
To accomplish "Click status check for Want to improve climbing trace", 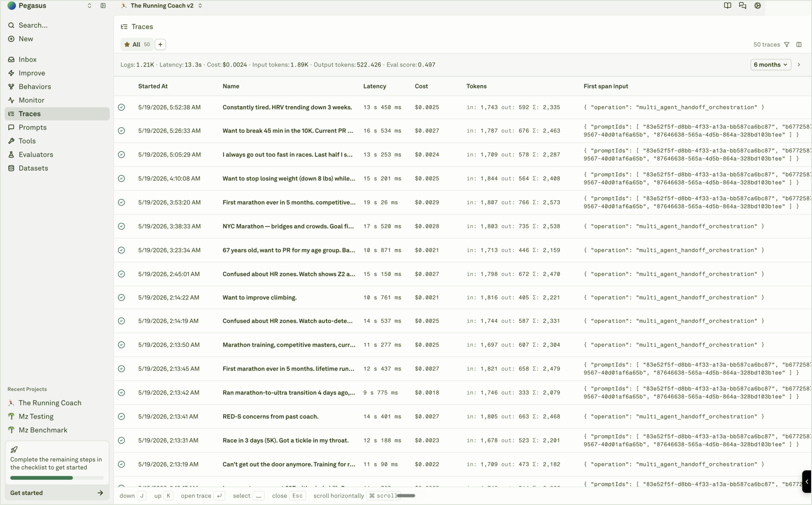I will tap(122, 297).
